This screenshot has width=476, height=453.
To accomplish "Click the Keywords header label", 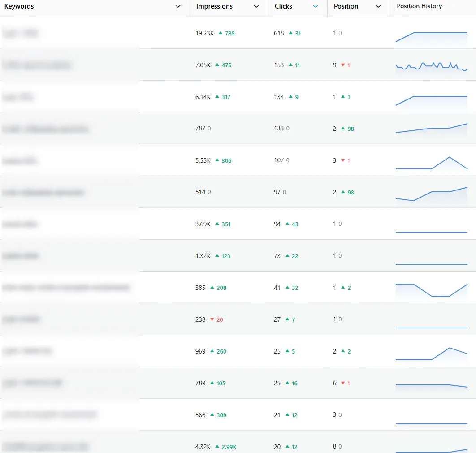I will pyautogui.click(x=19, y=6).
